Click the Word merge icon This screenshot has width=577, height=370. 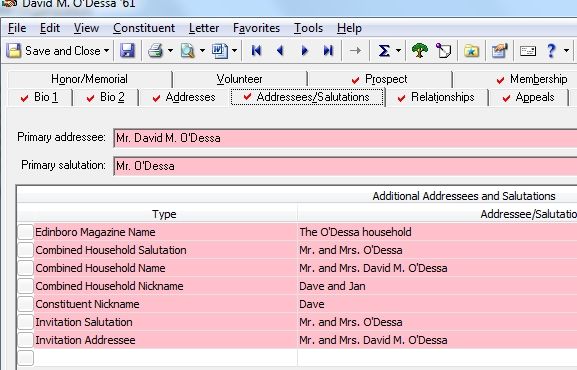pos(220,50)
